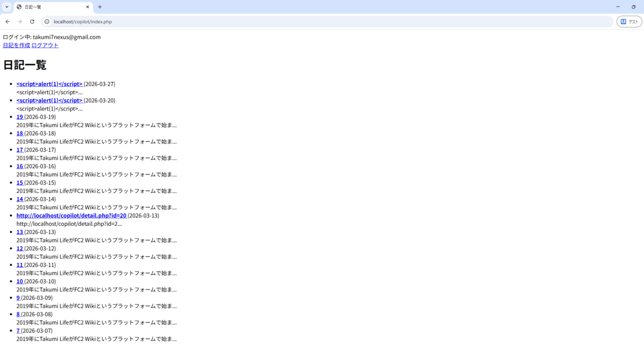Screen dimensions: 644x344
Task: Open the ゲスト profile button
Action: 630,21
